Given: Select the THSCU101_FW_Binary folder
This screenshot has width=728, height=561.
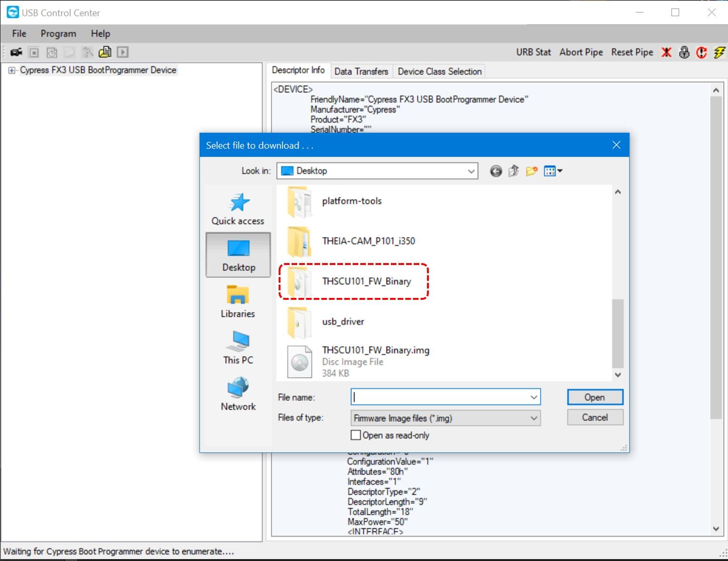Looking at the screenshot, I should (350, 281).
